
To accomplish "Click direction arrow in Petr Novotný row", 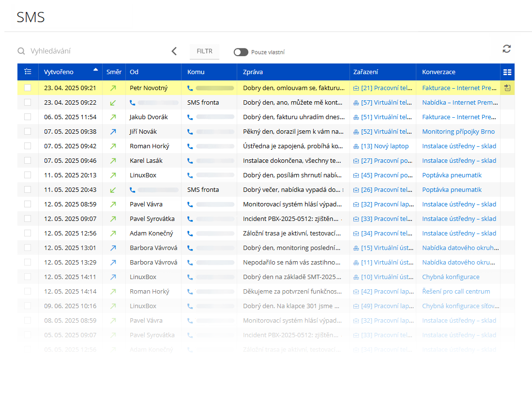I will tap(113, 88).
